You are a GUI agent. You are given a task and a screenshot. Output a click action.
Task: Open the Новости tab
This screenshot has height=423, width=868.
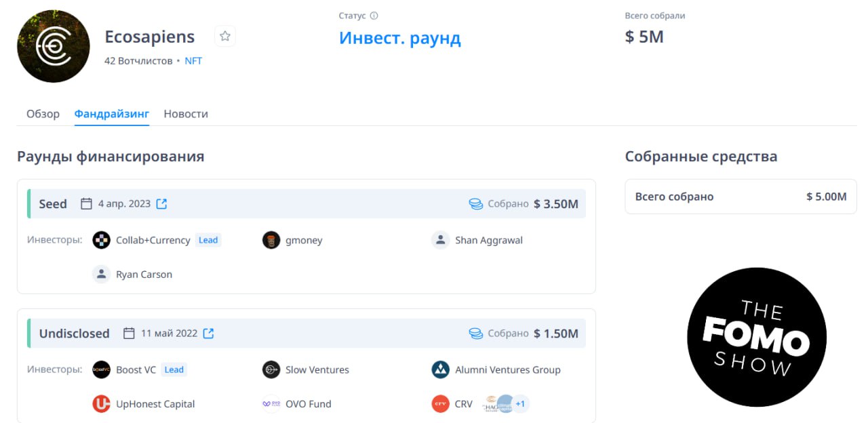[x=186, y=114]
